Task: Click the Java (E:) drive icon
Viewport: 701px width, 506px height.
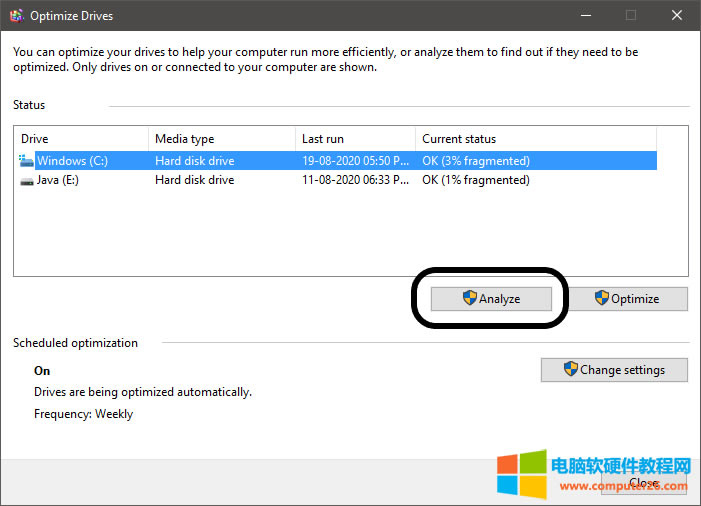Action: 27,181
